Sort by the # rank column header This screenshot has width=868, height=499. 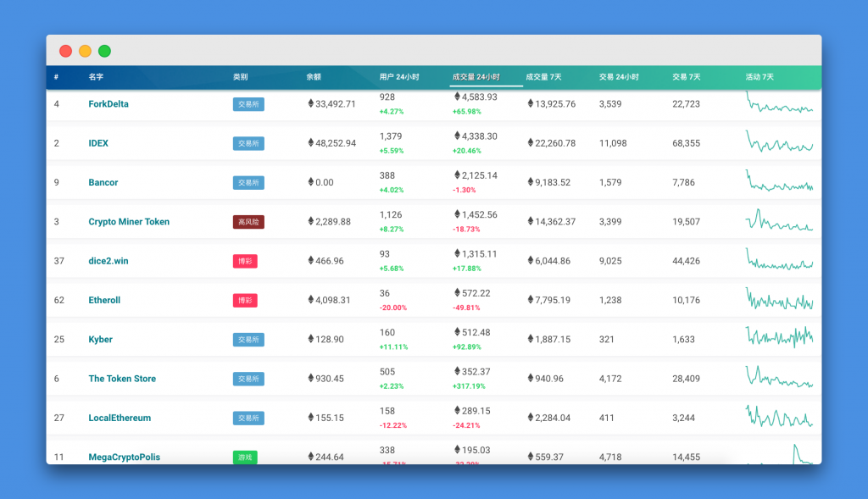coord(56,77)
